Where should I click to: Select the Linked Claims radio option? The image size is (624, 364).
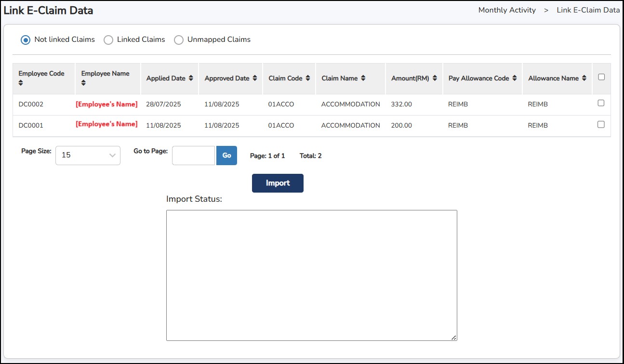[x=108, y=40]
